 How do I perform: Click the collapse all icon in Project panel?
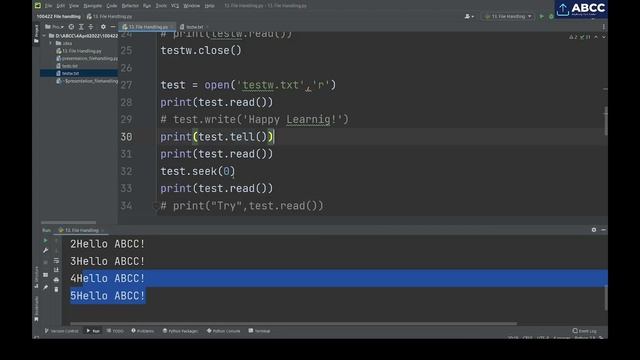(91, 27)
